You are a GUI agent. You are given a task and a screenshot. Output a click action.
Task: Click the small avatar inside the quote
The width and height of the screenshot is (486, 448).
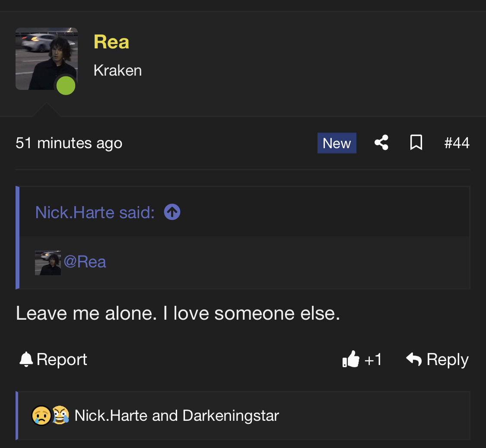[x=48, y=263]
